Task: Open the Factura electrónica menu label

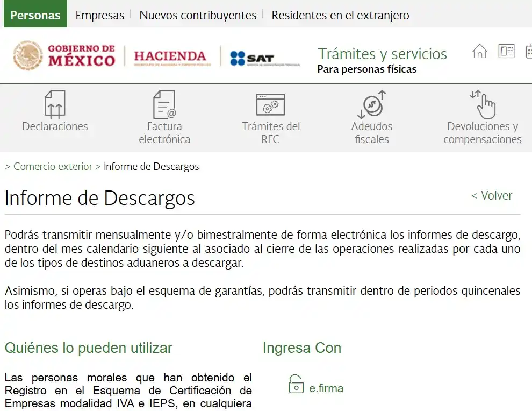Action: click(x=164, y=133)
